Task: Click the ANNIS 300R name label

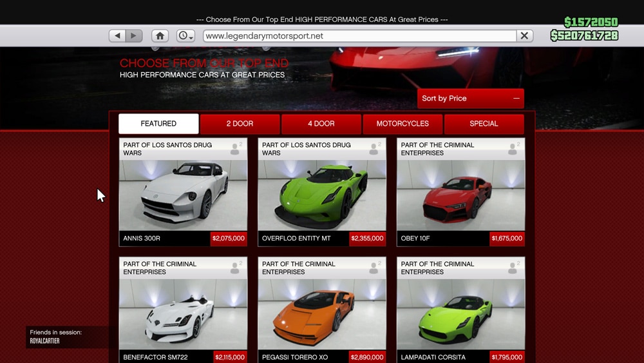Action: coord(142,239)
